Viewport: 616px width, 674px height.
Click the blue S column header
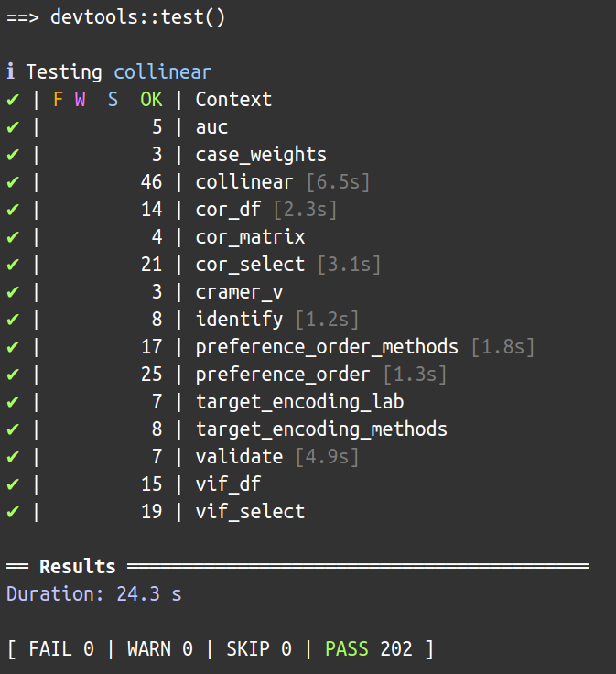pyautogui.click(x=113, y=99)
